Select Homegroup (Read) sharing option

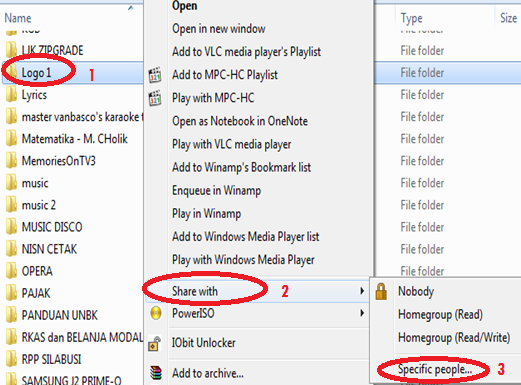click(x=440, y=315)
